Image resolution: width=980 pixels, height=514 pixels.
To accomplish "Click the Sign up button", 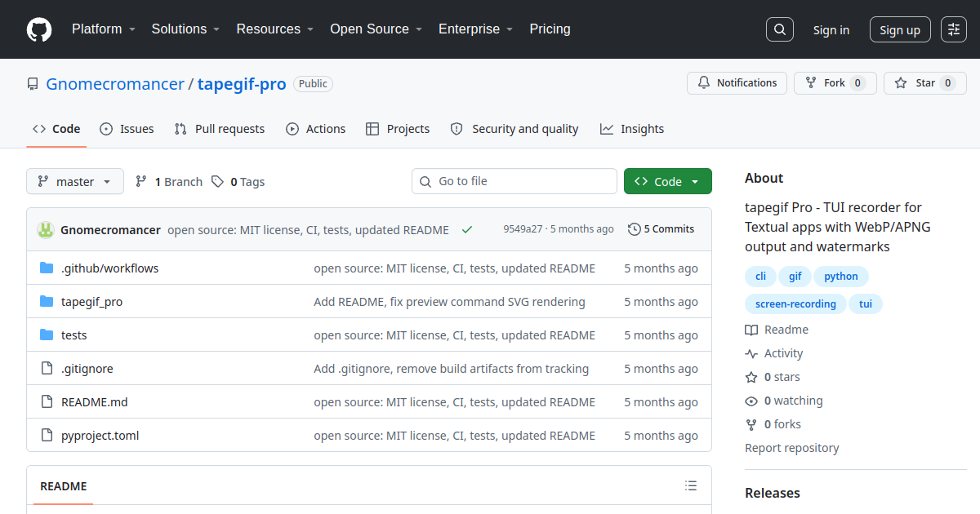I will point(900,30).
